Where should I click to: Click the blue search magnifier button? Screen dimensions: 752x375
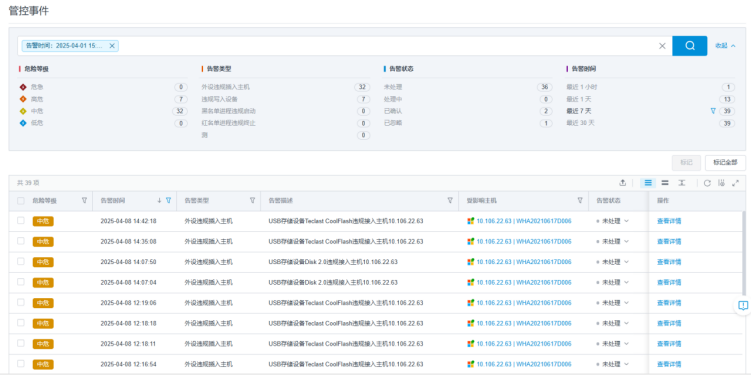[x=689, y=46]
